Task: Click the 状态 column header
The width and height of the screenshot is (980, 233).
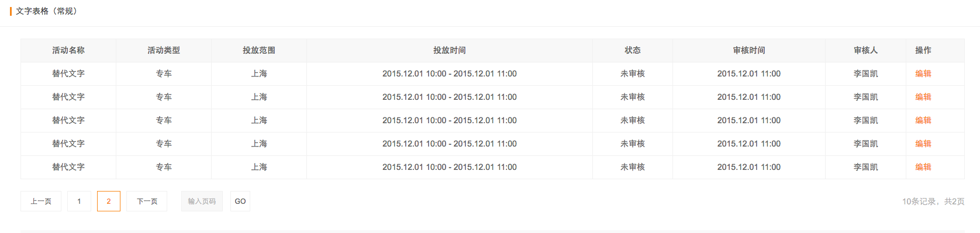Action: 633,50
